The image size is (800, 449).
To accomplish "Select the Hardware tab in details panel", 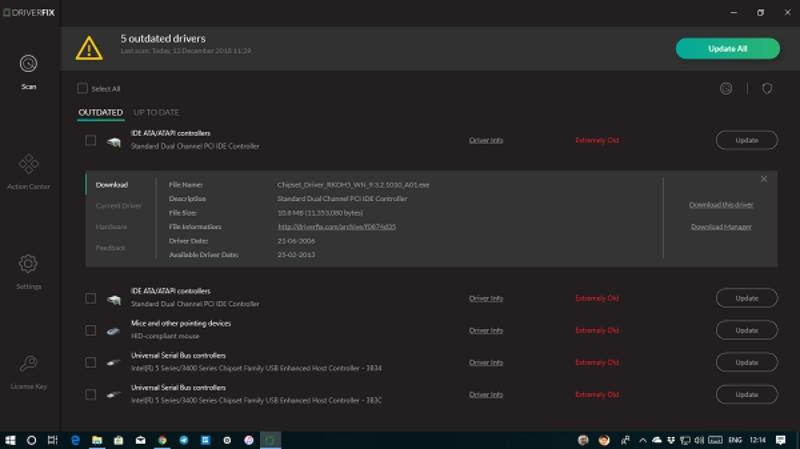I will point(111,227).
